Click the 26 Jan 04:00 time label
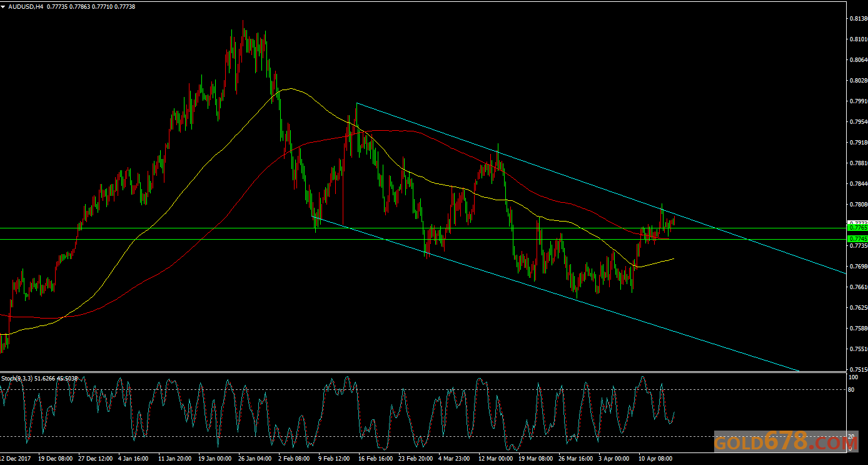868x465 pixels. pos(254,459)
